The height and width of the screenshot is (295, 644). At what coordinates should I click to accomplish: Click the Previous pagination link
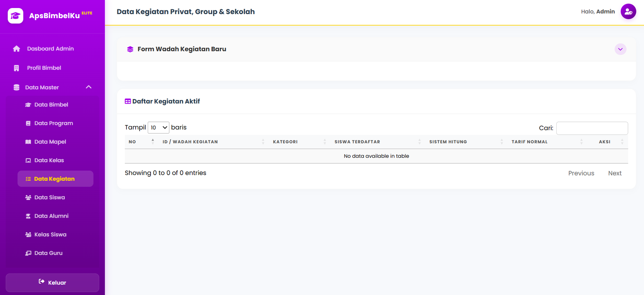[x=581, y=173]
